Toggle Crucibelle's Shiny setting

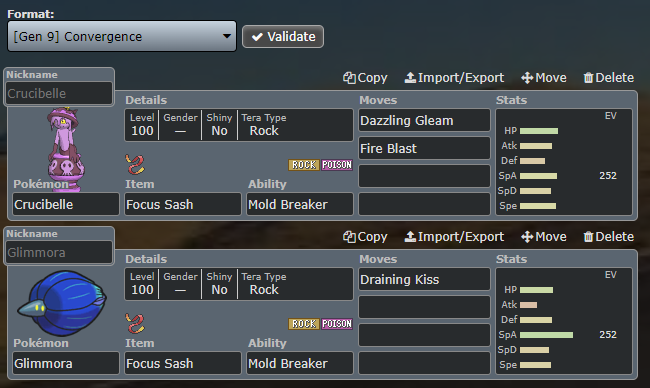[219, 125]
